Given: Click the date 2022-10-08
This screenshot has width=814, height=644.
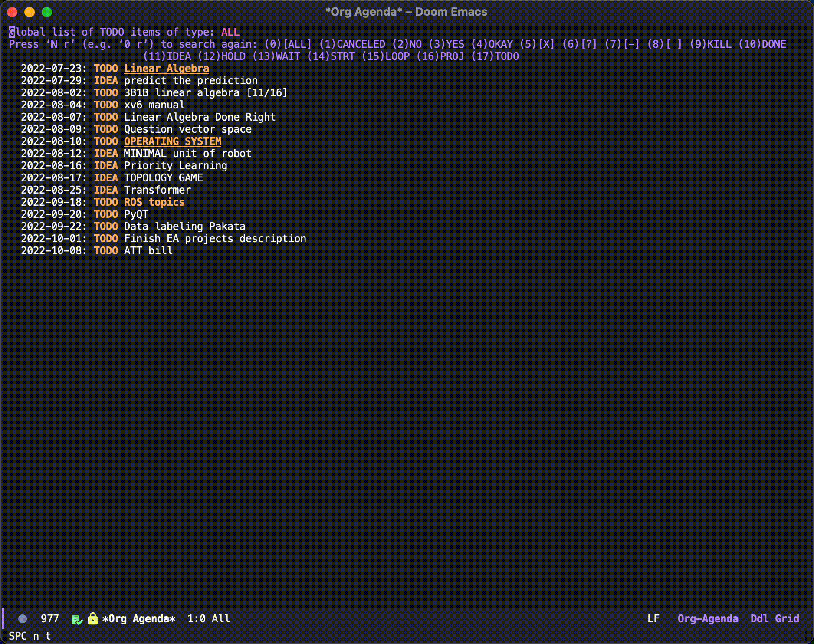Looking at the screenshot, I should (x=51, y=251).
